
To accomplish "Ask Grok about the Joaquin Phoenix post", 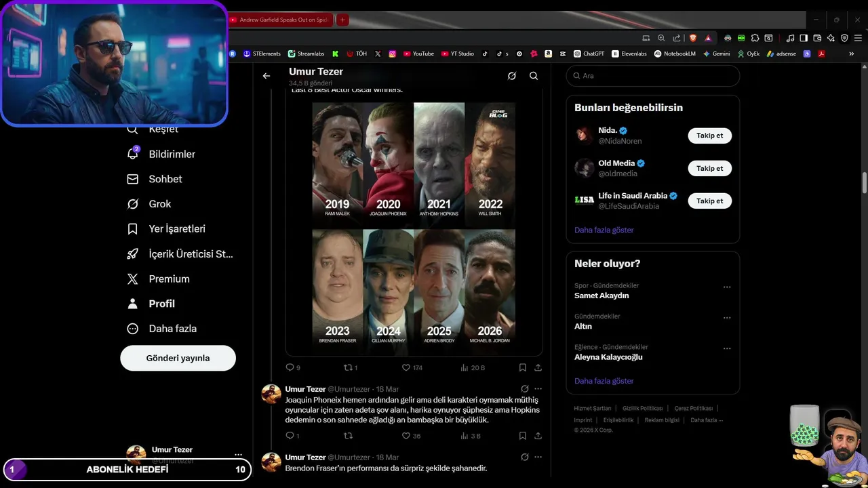I will (x=524, y=389).
